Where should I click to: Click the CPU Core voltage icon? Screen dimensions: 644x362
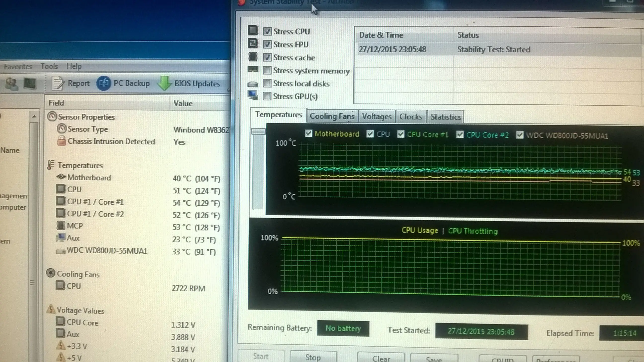[60, 321]
